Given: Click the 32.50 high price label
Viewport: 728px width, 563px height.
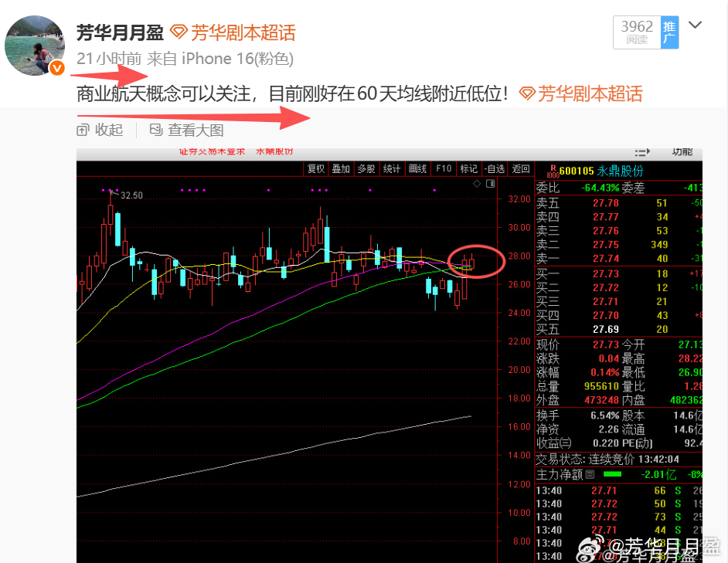Looking at the screenshot, I should click(132, 195).
